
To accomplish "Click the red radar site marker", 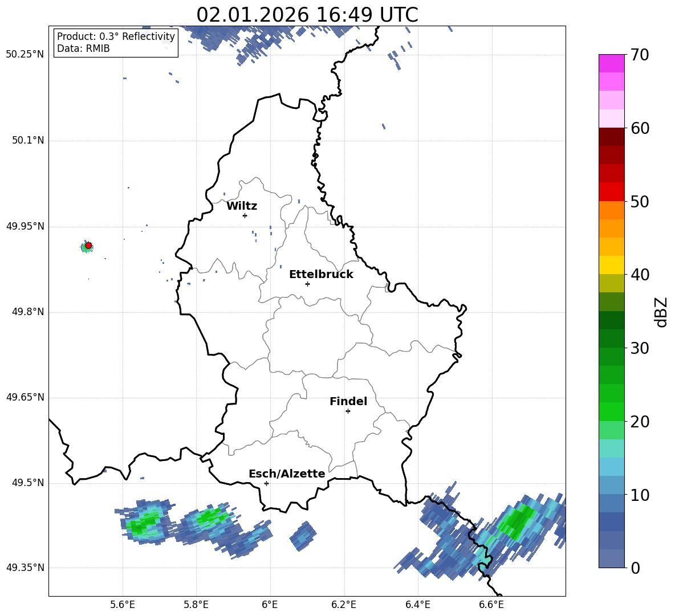I will coord(88,246).
